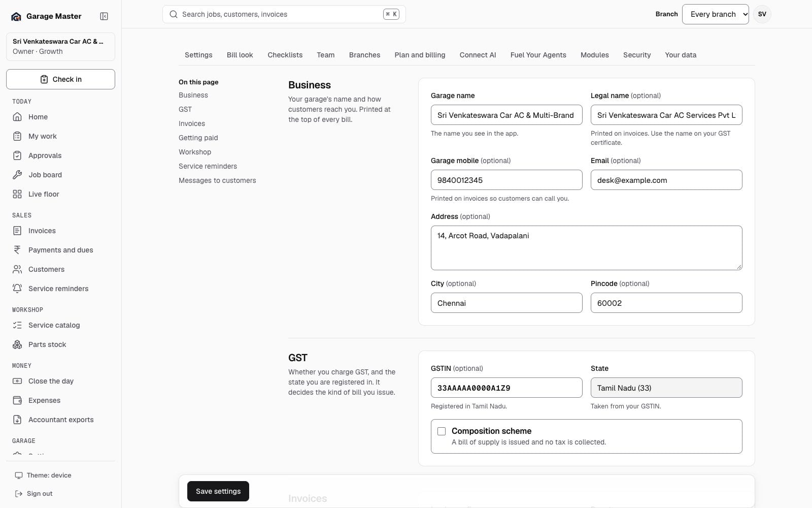The height and width of the screenshot is (508, 812).
Task: Click the Job board wrench icon
Action: click(x=17, y=175)
